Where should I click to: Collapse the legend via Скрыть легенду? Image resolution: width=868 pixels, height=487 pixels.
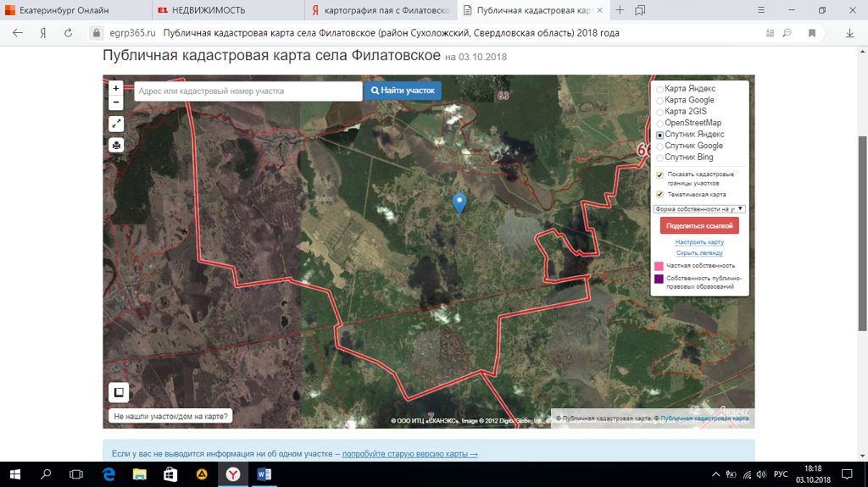(x=699, y=253)
